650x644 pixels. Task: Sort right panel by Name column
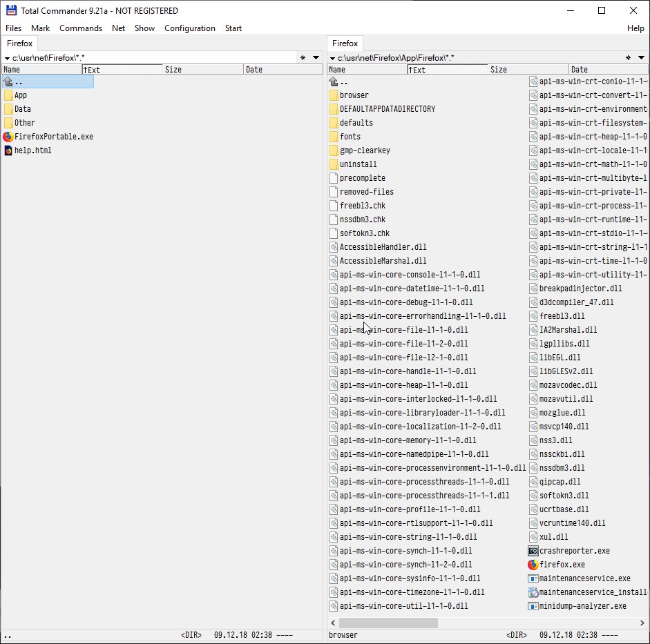pos(367,70)
